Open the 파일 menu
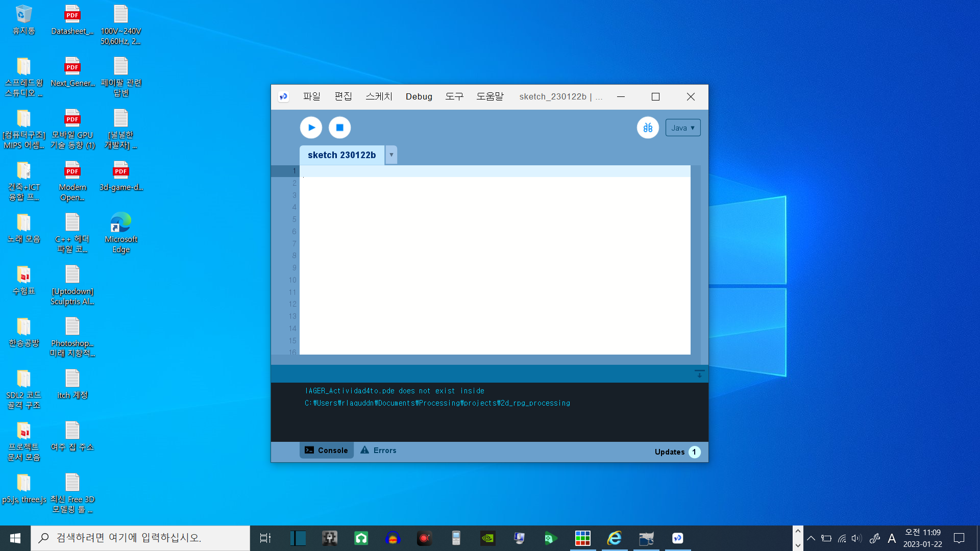980x551 pixels. coord(311,96)
